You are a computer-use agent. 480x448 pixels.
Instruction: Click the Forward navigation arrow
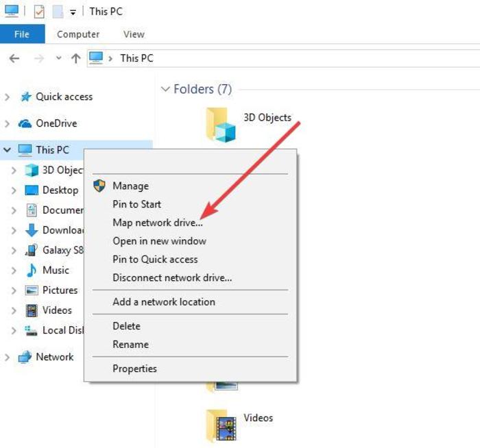[39, 58]
